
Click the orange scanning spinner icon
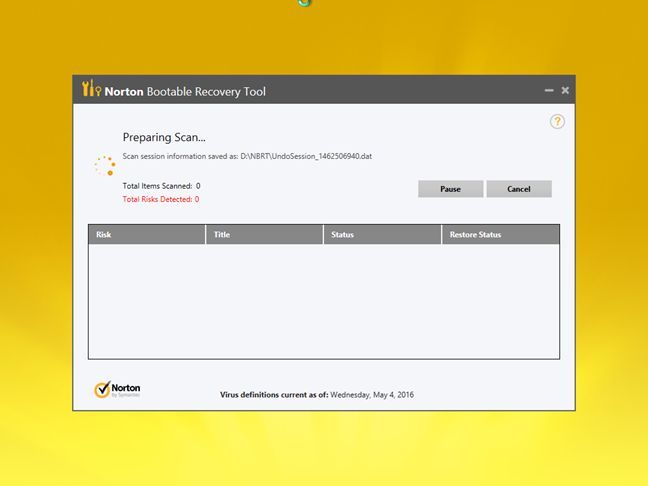[104, 165]
